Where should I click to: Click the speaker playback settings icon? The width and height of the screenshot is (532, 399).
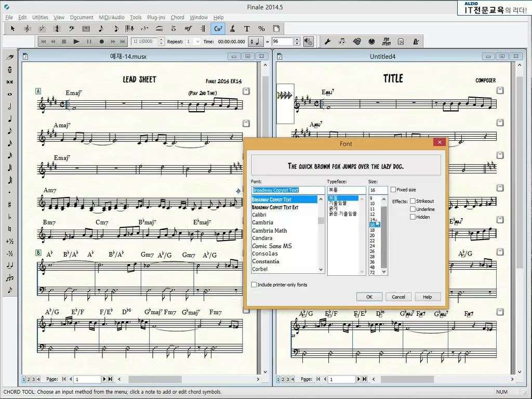click(x=309, y=42)
